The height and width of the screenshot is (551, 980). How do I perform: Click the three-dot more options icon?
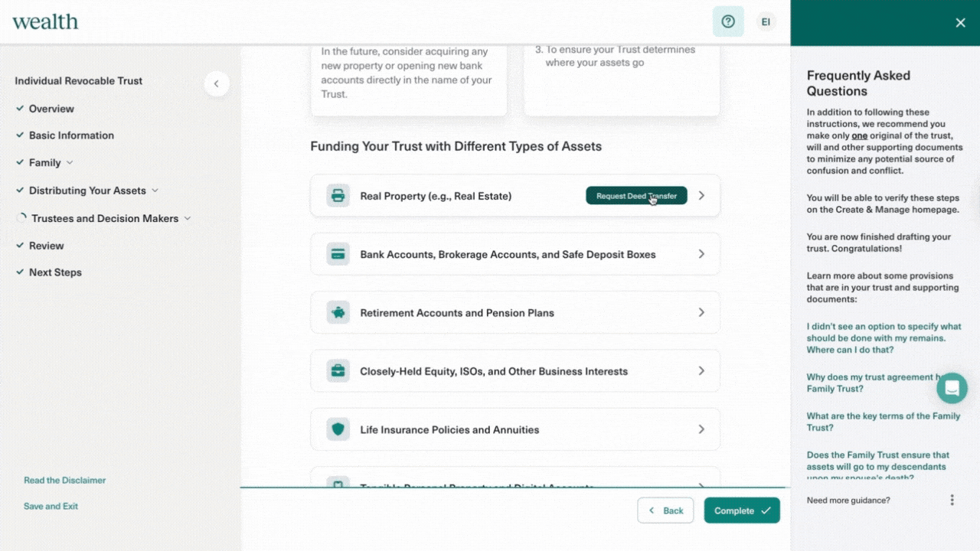[952, 500]
